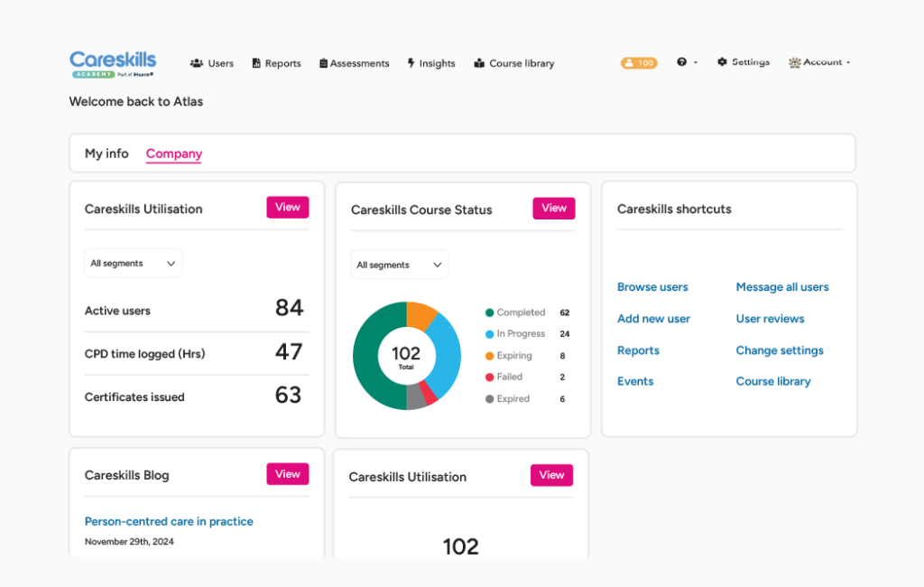Click the orange 100 credits badge
Viewport: 924px width, 587px height.
[639, 63]
